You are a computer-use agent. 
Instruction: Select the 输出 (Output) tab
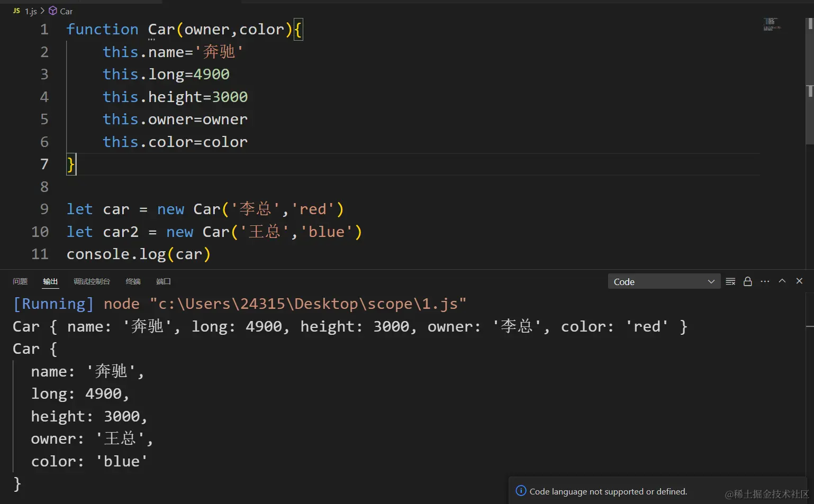coord(50,281)
